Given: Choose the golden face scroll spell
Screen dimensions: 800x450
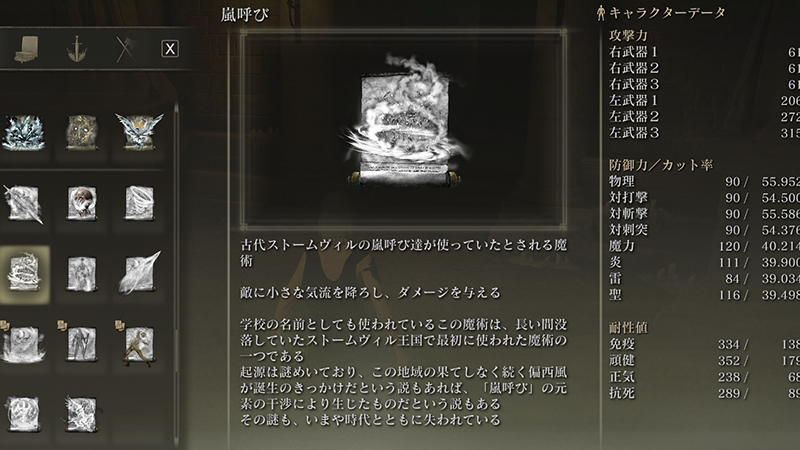Looking at the screenshot, I should pos(82,133).
